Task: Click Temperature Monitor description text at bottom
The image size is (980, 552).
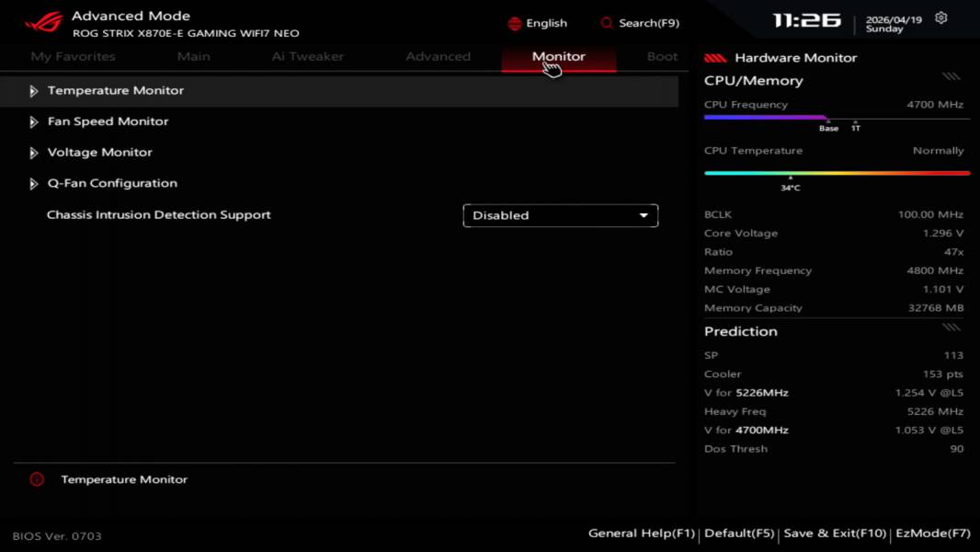Action: coord(124,479)
